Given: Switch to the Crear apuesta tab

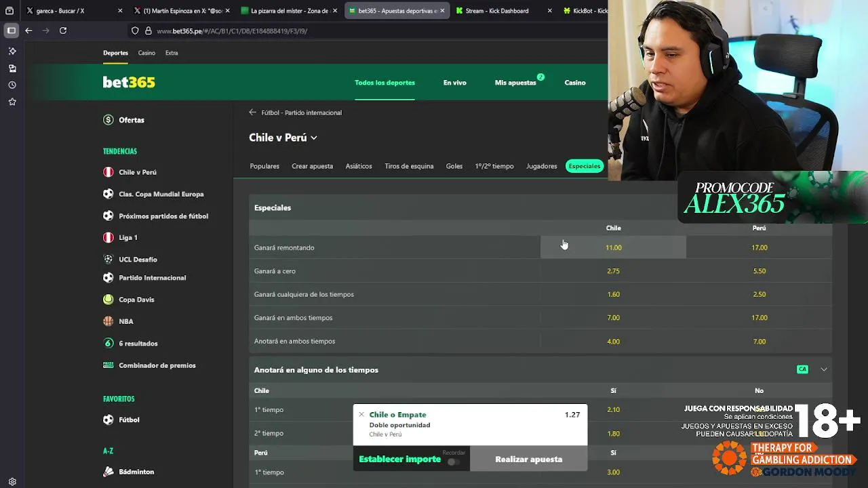Looking at the screenshot, I should (x=312, y=166).
